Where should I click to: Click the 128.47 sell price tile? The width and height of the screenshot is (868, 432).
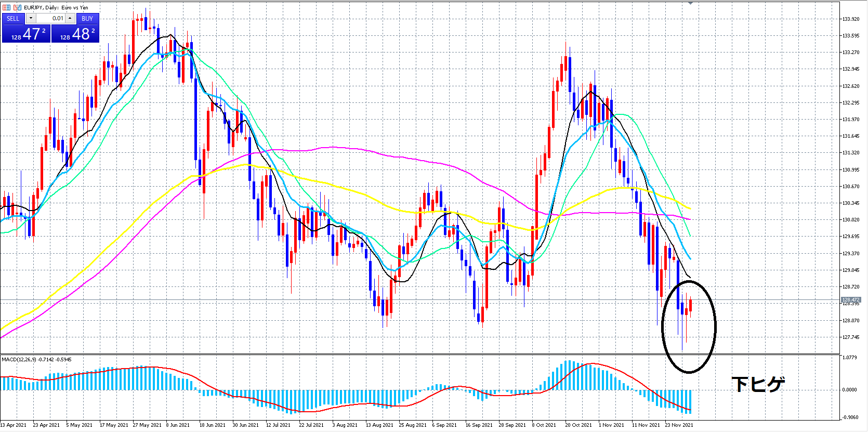click(x=26, y=34)
